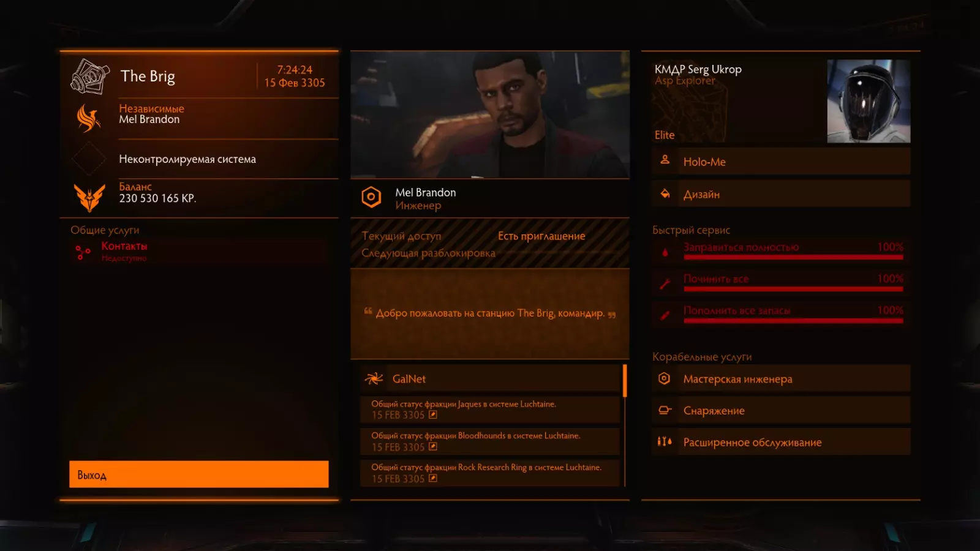Click the commander helmet portrait
The height and width of the screenshot is (551, 980).
point(869,101)
